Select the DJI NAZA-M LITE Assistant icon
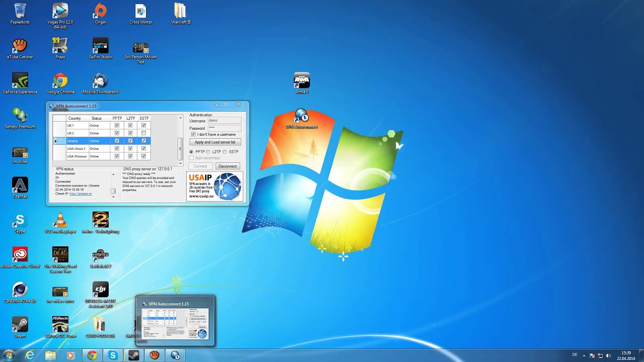644x362 pixels. [101, 295]
